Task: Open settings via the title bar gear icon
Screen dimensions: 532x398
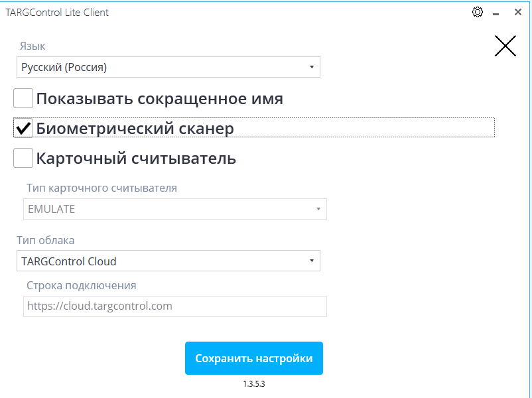Action: 477,12
